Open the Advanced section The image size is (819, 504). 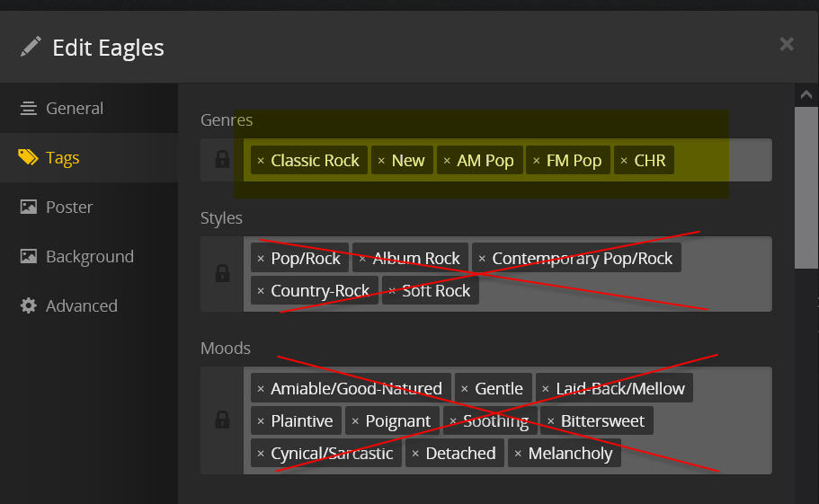pyautogui.click(x=89, y=305)
